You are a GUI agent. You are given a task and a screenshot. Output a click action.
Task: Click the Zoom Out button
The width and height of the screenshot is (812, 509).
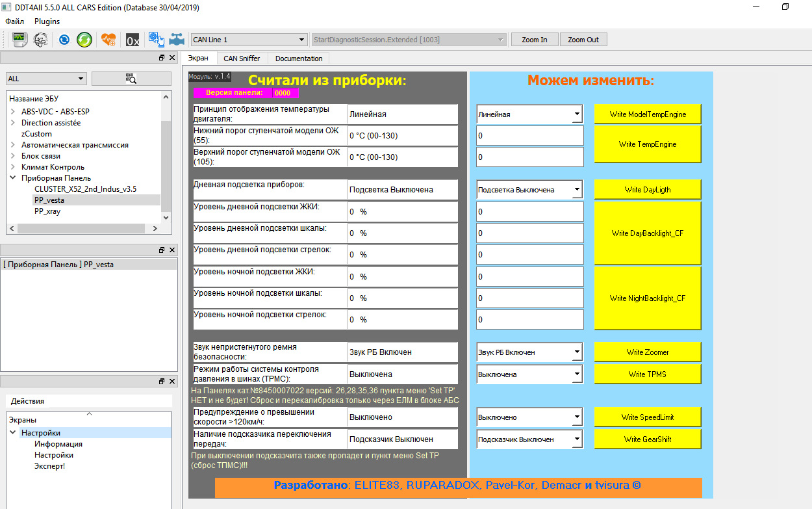[583, 40]
